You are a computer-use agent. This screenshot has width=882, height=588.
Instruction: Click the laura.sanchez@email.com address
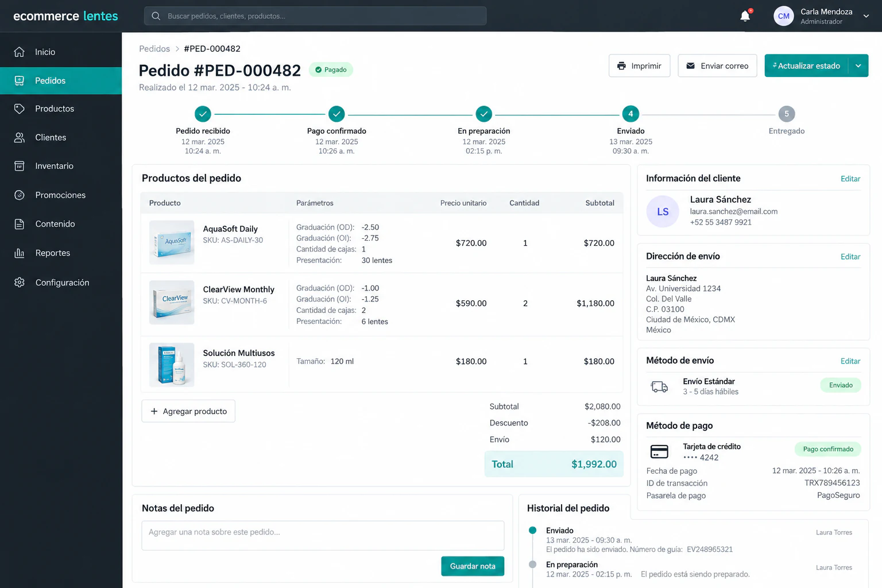734,211
